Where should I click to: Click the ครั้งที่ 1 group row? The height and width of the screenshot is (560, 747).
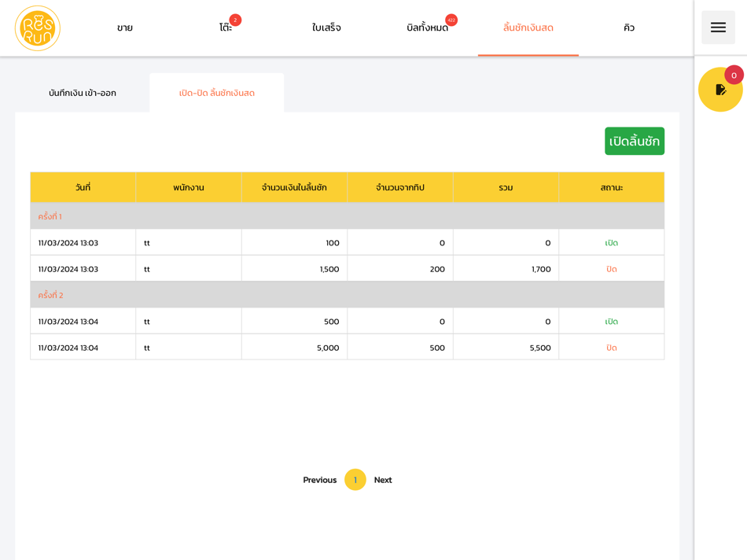click(x=348, y=216)
